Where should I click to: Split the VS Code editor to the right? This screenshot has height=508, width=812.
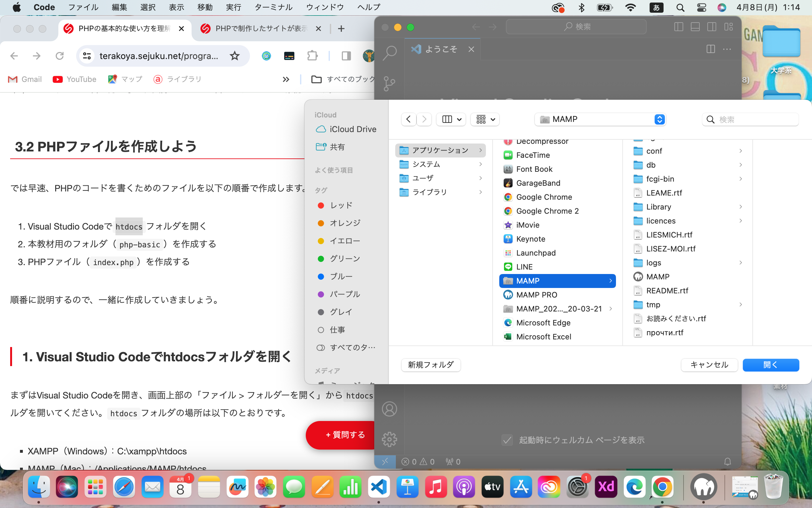pyautogui.click(x=710, y=49)
